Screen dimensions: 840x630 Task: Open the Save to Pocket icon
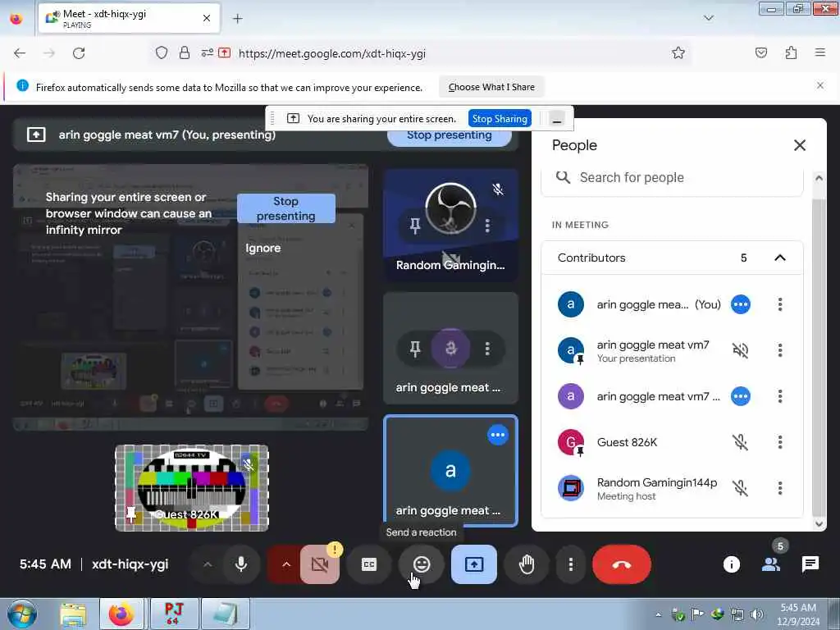coord(760,52)
